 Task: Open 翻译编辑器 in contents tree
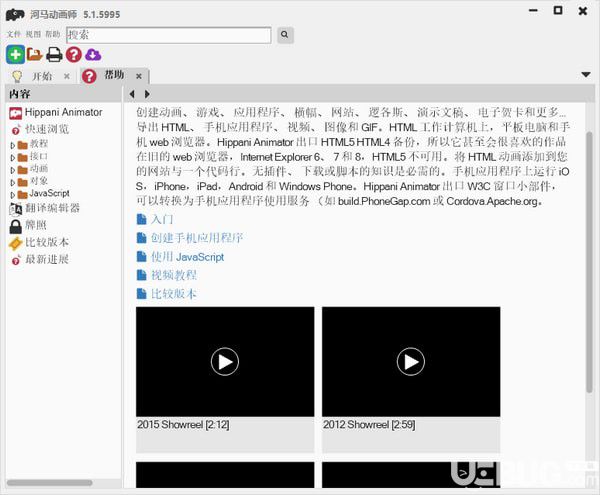pos(52,208)
